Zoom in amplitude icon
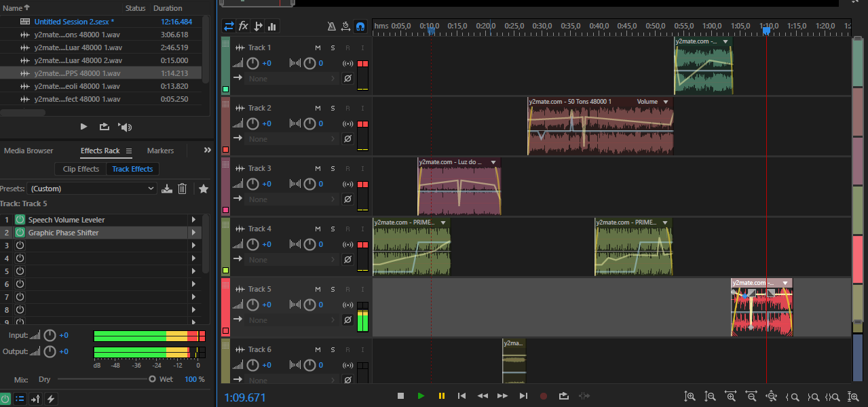This screenshot has width=868, height=407. pyautogui.click(x=690, y=396)
